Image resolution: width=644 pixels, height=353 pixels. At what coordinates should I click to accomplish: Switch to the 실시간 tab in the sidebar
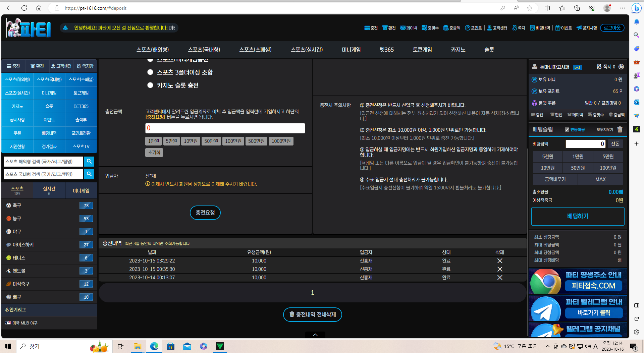49,190
